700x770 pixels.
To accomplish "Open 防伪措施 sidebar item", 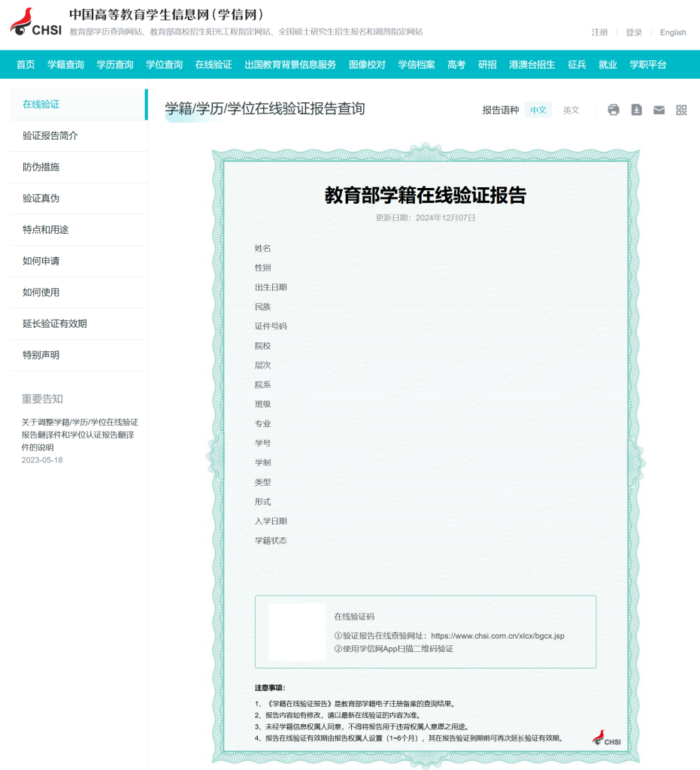I will pos(79,167).
